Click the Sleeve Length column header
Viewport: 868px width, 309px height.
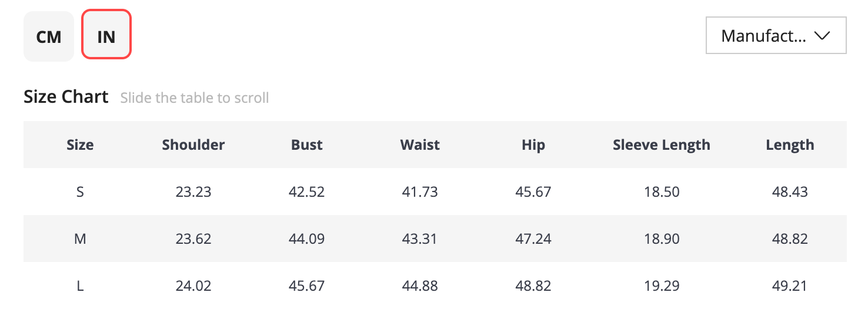(662, 145)
